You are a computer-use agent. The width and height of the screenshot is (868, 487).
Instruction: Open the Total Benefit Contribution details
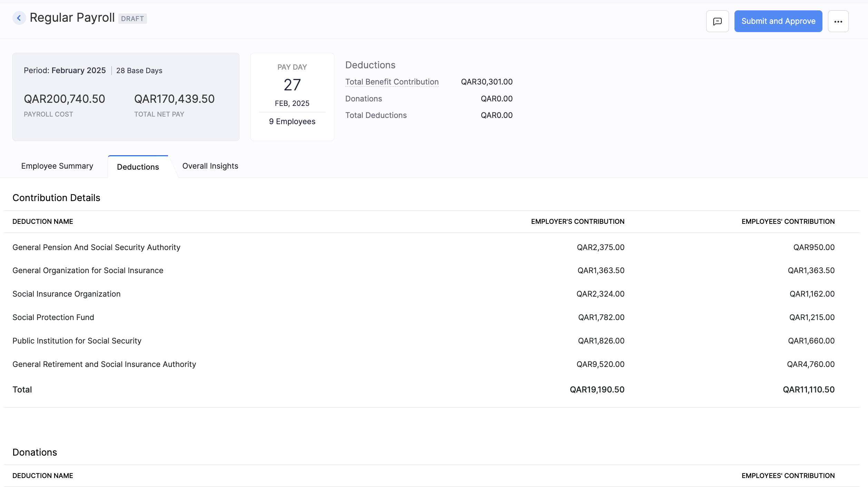(x=392, y=82)
